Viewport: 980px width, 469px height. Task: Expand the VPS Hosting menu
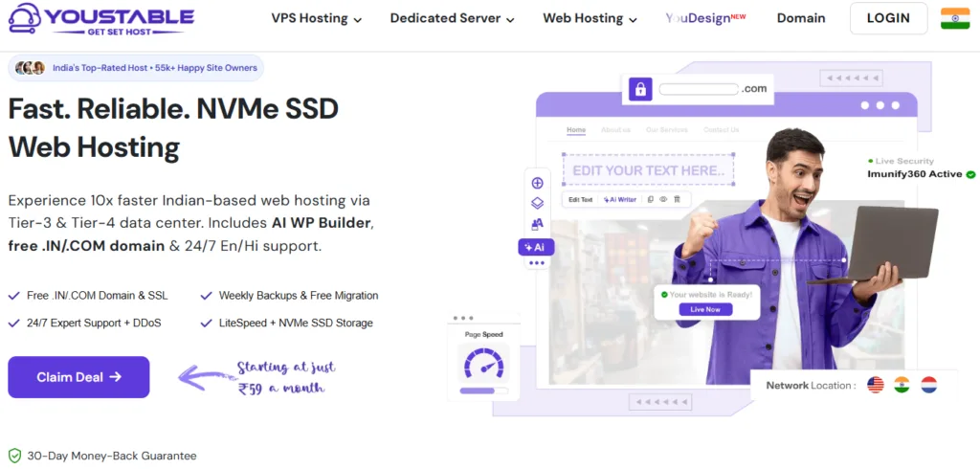tap(316, 19)
